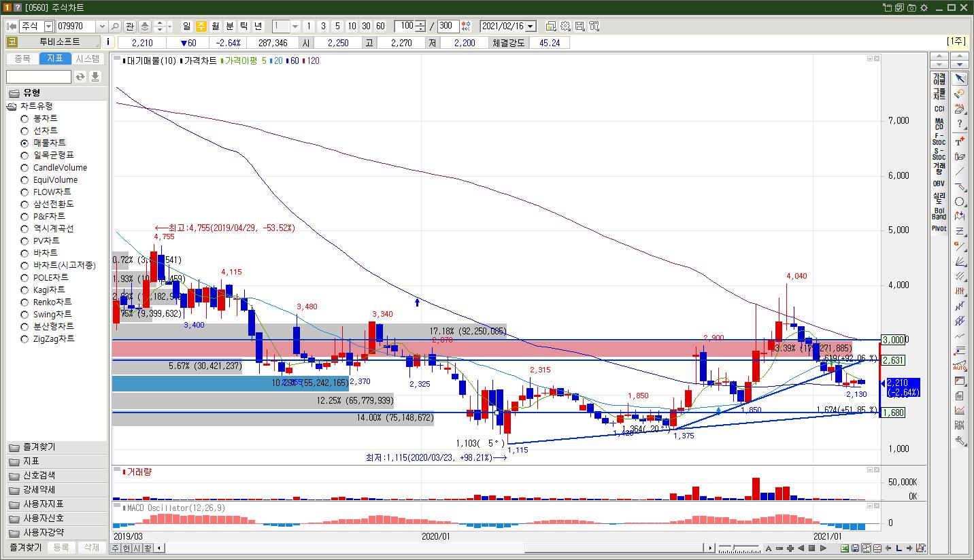974x560 pixels.
Task: Click the total bars field showing 300
Action: click(x=448, y=26)
